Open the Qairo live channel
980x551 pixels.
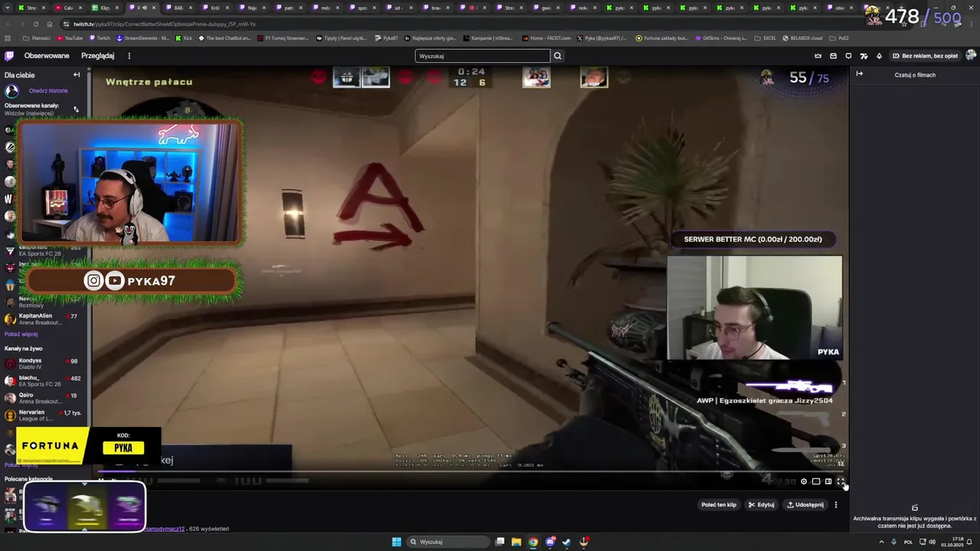click(x=44, y=398)
